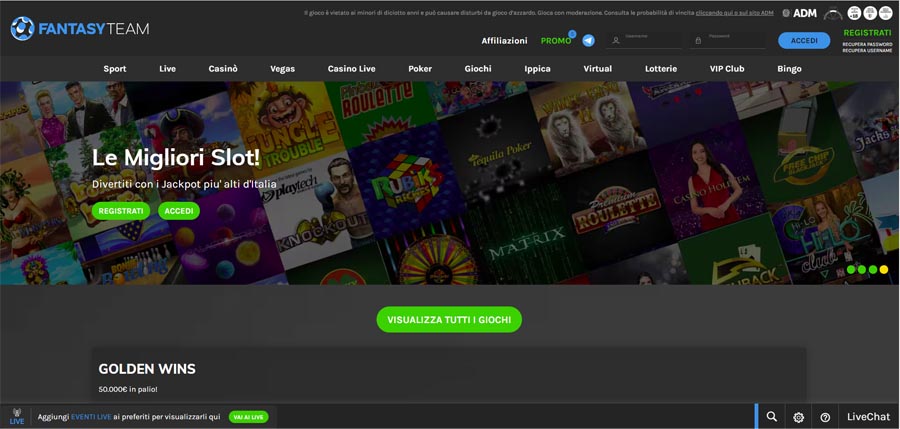Click the REGISTRATI link in header
Viewport: 900px width, 429px height.
coord(867,33)
